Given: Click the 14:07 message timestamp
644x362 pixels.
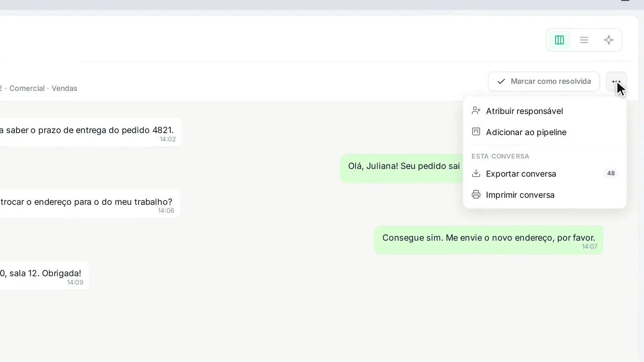Looking at the screenshot, I should (590, 247).
